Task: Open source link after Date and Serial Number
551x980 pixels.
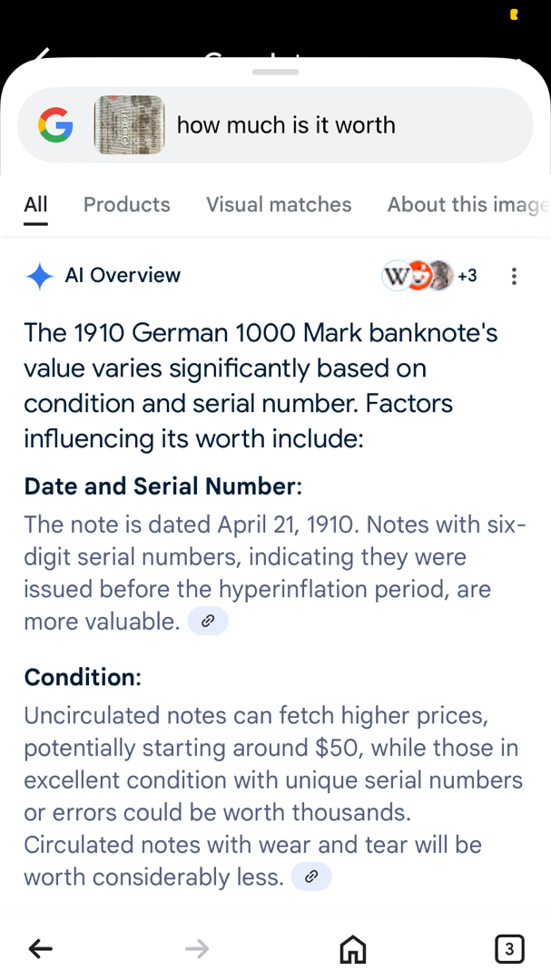Action: (x=208, y=622)
